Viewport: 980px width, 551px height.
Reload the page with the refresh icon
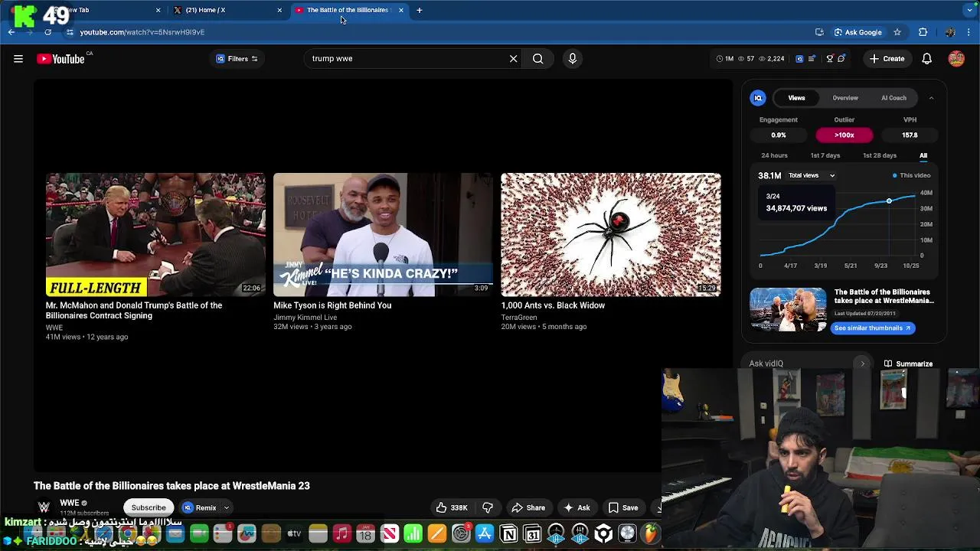click(x=47, y=32)
